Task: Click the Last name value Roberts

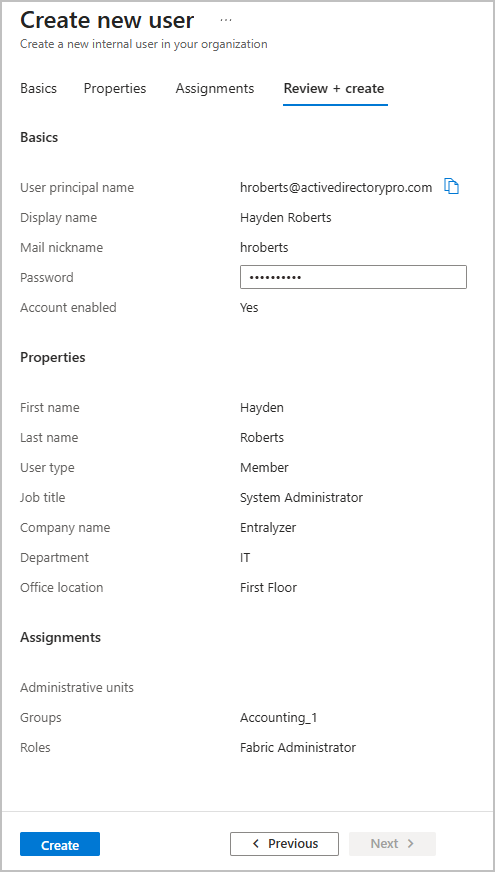Action: (x=262, y=438)
